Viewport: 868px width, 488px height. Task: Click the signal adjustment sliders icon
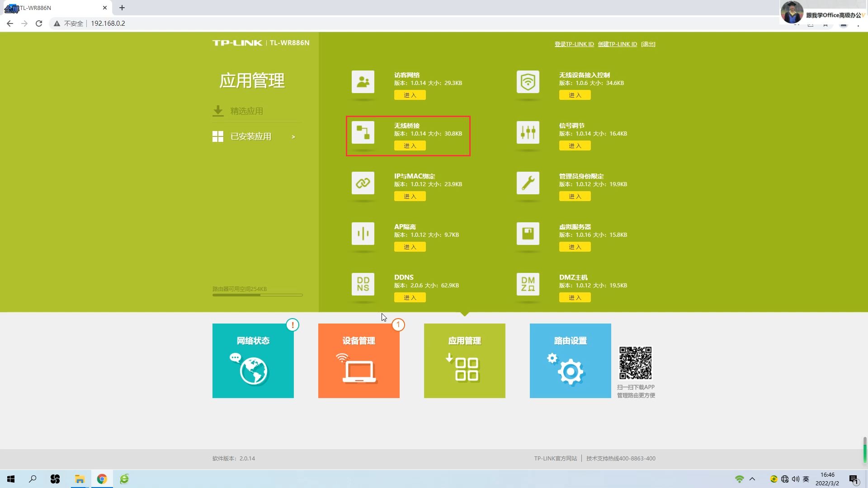pyautogui.click(x=528, y=132)
